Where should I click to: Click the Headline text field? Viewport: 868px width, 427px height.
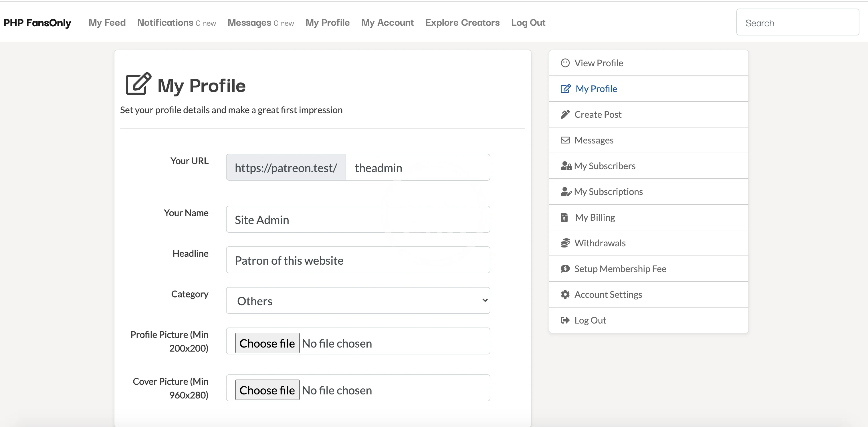358,260
